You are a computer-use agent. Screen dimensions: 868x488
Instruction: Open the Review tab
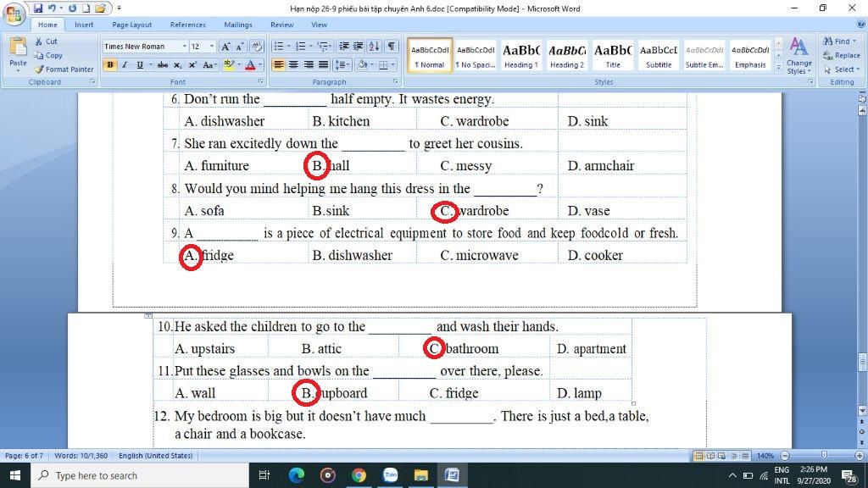click(x=281, y=25)
